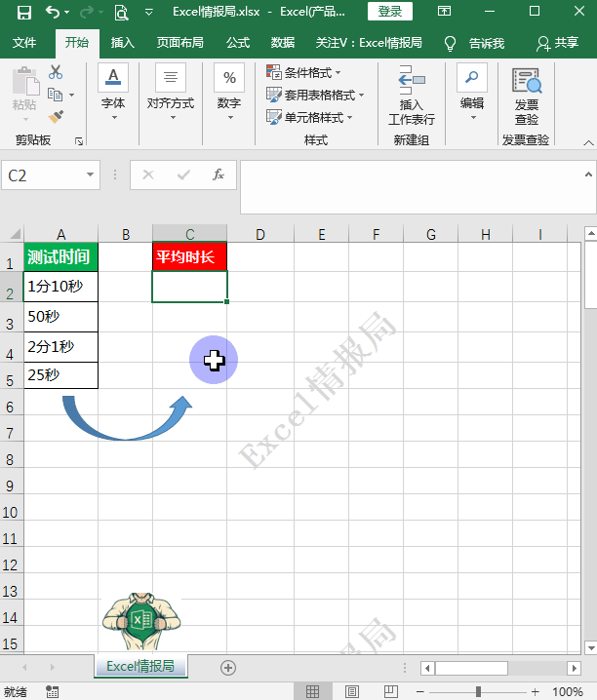Open the Undo history dropdown arrow
Image resolution: width=597 pixels, height=700 pixels.
click(67, 12)
